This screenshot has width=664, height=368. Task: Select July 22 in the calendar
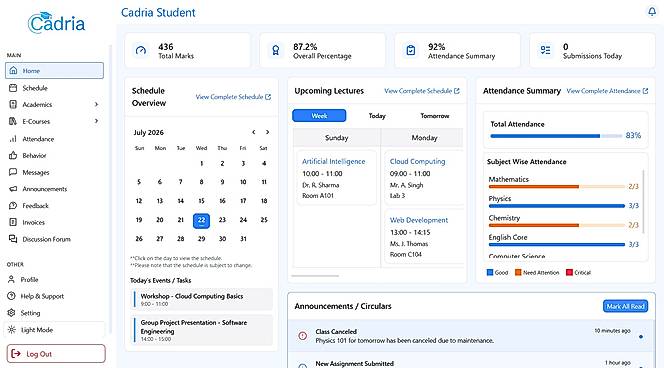click(x=201, y=220)
